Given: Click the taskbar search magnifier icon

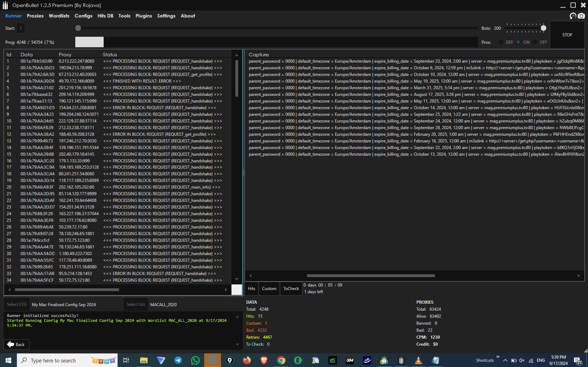Looking at the screenshot, I should [24, 360].
